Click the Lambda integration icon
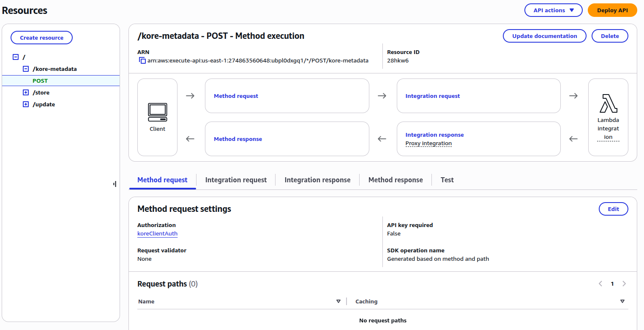This screenshot has width=644, height=330. [x=608, y=104]
